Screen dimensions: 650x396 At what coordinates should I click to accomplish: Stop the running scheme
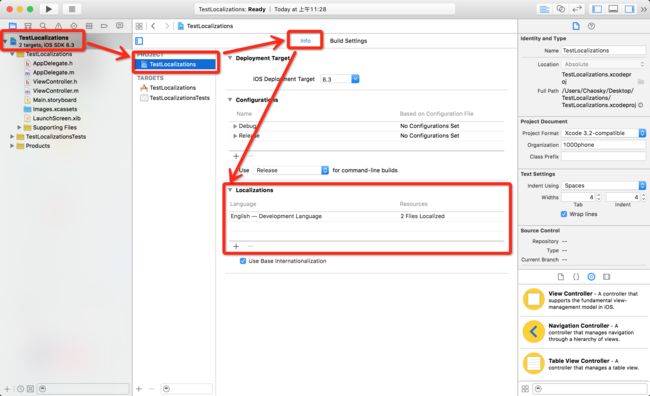tap(72, 9)
